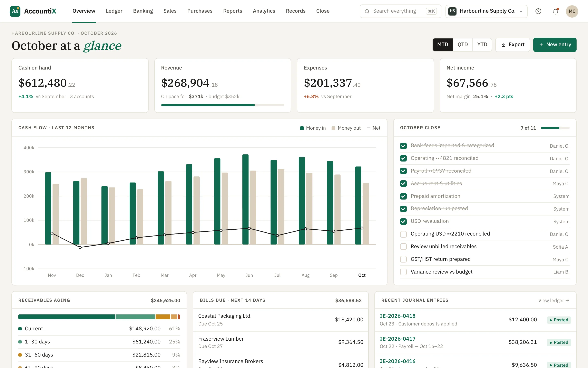Click the Jun money in bar
The width and height of the screenshot is (588, 368).
point(245,199)
